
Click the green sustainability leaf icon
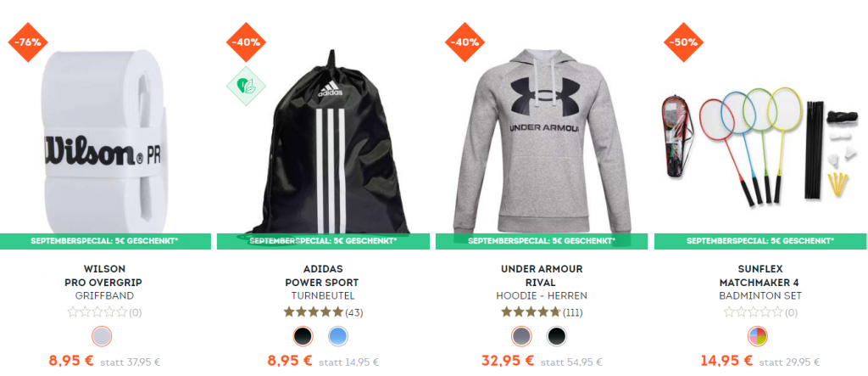[246, 86]
